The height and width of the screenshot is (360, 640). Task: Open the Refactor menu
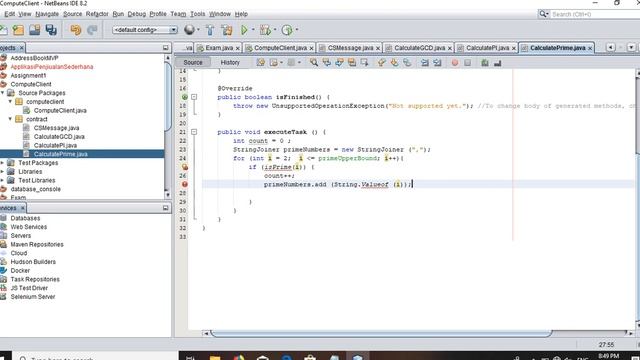97,14
